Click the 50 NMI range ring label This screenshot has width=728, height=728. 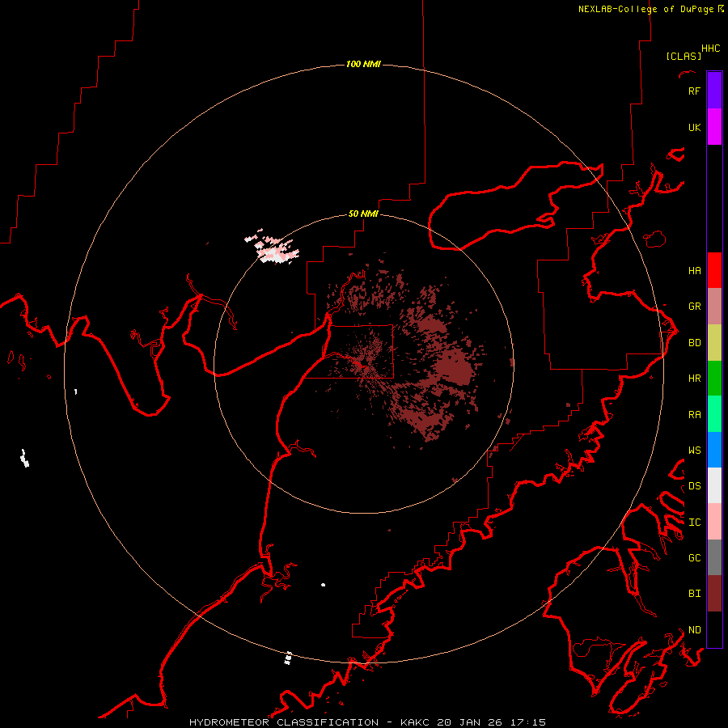(363, 214)
